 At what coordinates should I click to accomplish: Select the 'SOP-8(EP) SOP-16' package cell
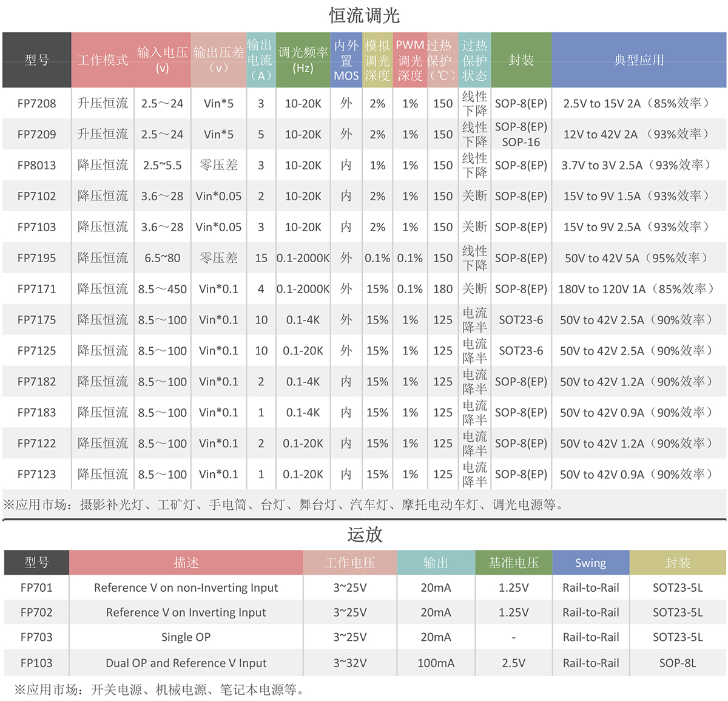point(521,135)
